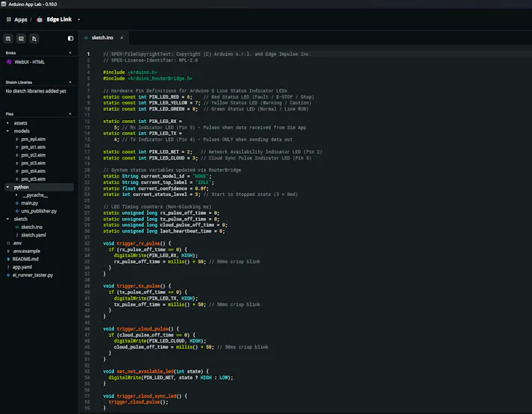Open uns_publisher.py file
Image resolution: width=532 pixels, height=414 pixels.
(39, 211)
